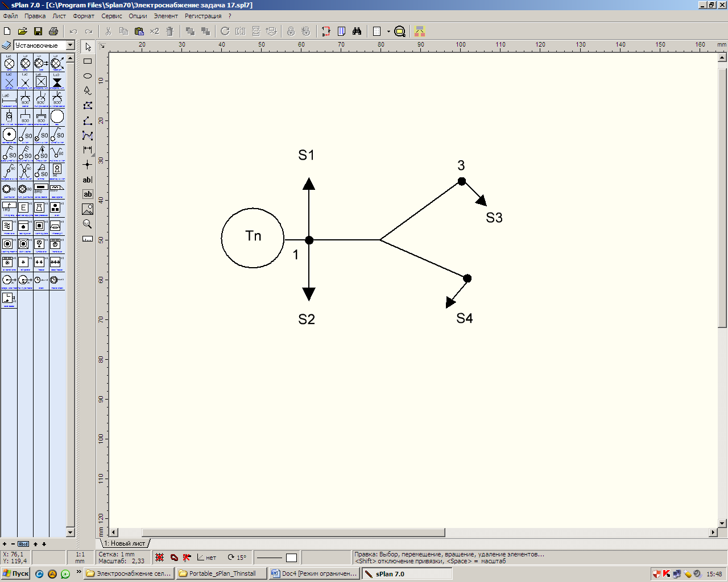Open the Лист menu
This screenshot has height=582, width=728.
coord(59,16)
